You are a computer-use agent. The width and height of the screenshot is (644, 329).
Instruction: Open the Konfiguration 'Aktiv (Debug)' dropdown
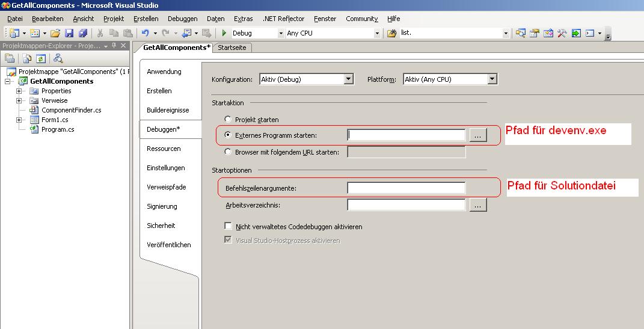349,79
